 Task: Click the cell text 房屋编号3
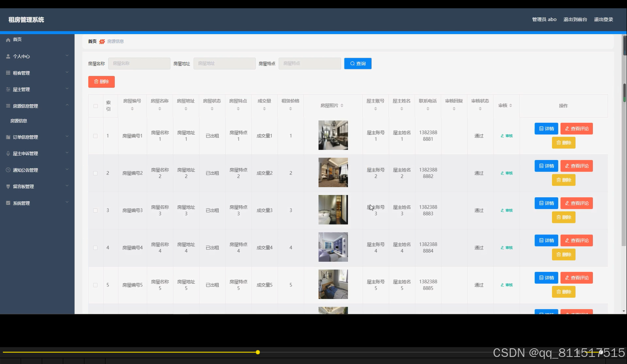132,211
